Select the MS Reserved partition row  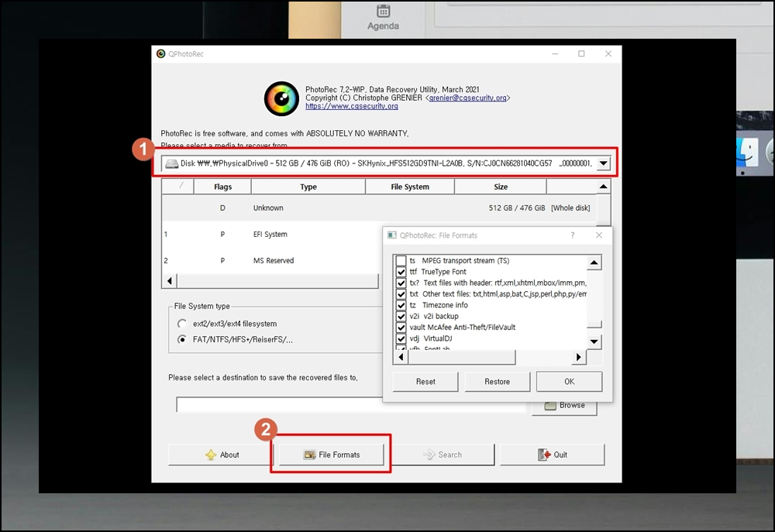(x=272, y=260)
